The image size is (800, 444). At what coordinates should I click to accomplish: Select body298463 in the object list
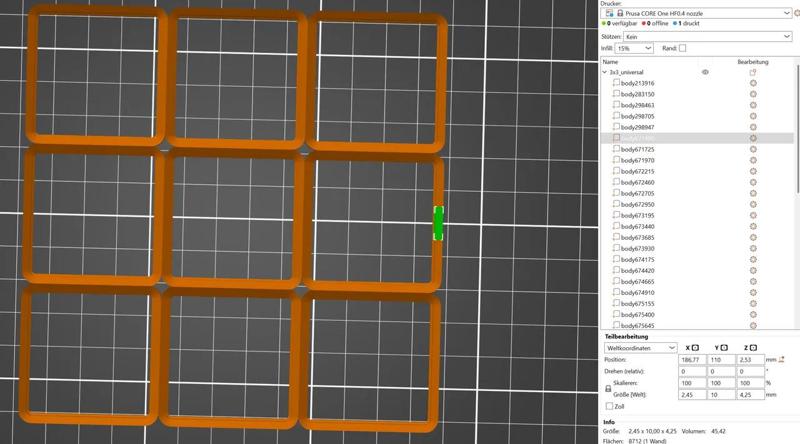coord(637,105)
